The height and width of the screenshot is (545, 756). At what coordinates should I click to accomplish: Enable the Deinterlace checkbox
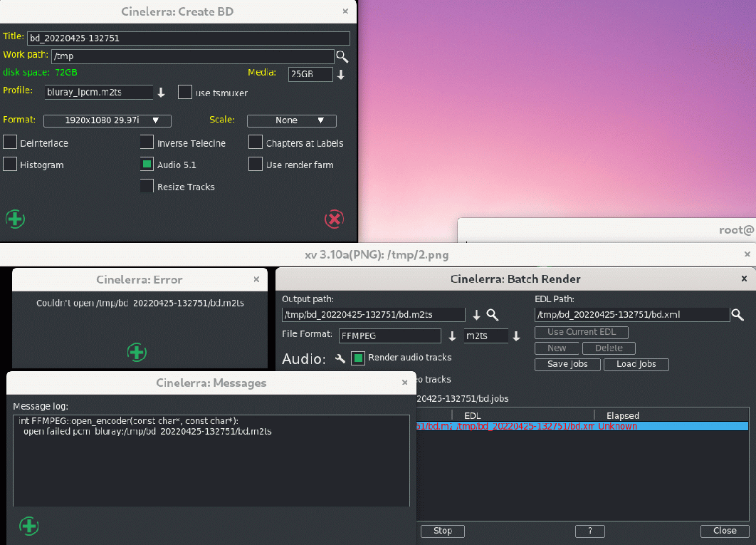click(x=10, y=142)
